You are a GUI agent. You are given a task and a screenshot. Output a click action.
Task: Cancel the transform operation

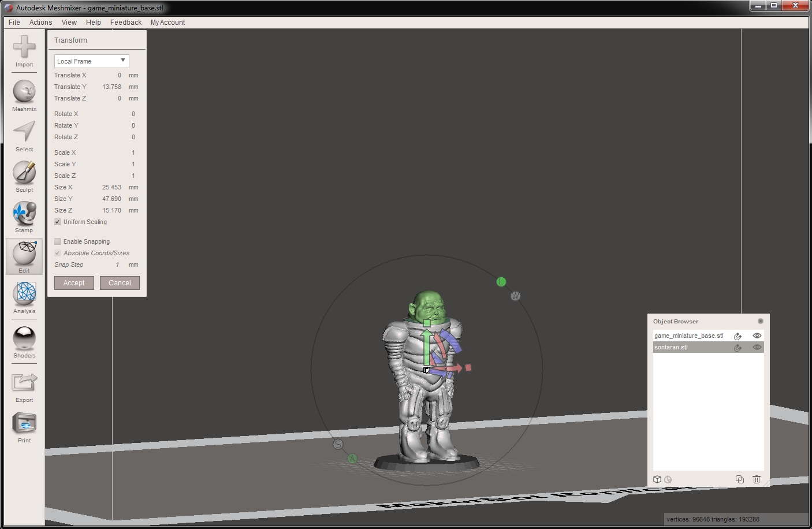tap(120, 283)
